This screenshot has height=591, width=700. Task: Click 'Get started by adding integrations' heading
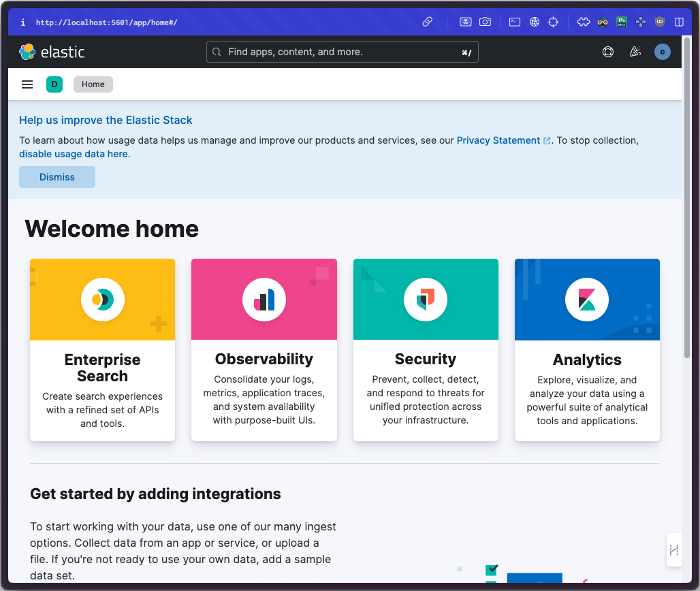(x=155, y=494)
